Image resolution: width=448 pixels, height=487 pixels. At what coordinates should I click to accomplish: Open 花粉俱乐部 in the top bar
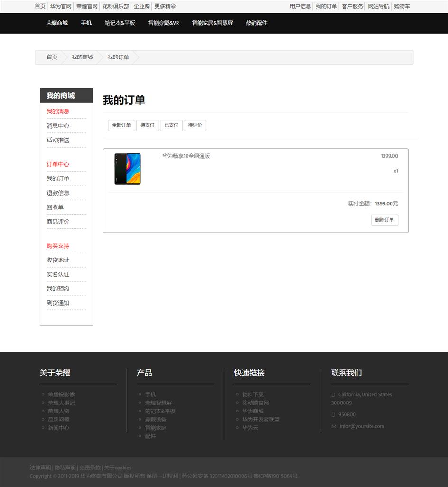coord(116,6)
